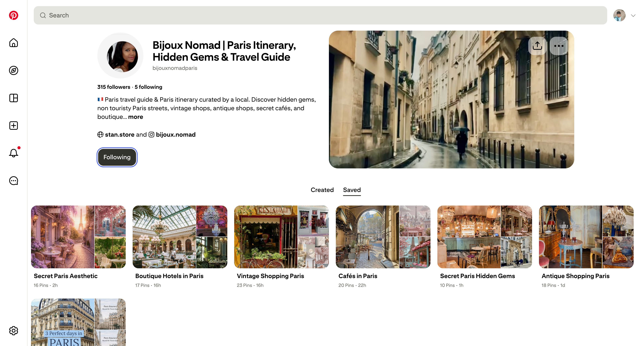This screenshot has height=346, width=644.
Task: Open the Pinterest logo home link
Action: pos(13,15)
